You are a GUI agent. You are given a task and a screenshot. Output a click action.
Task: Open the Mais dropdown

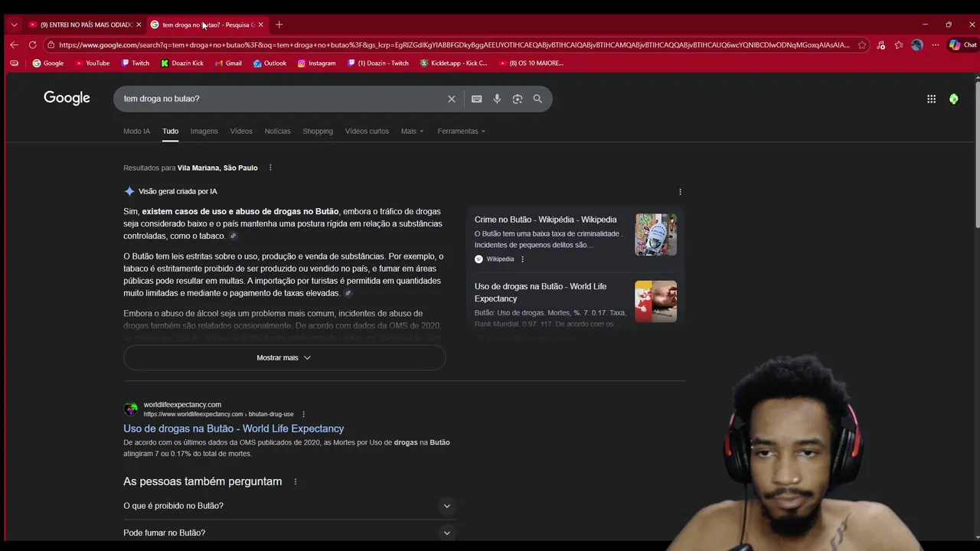coord(412,131)
